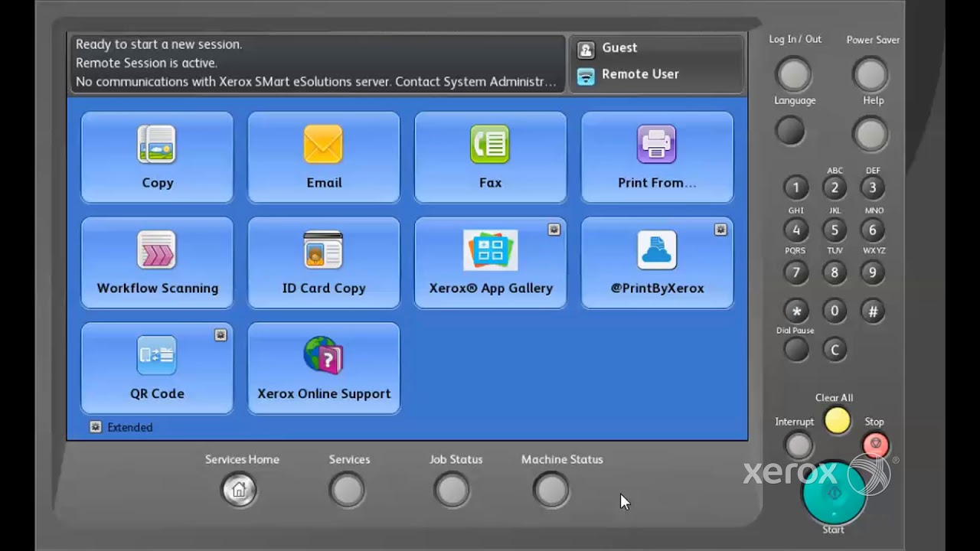Expand the @PrintByXerox settings badge
980x551 pixels.
coord(720,229)
